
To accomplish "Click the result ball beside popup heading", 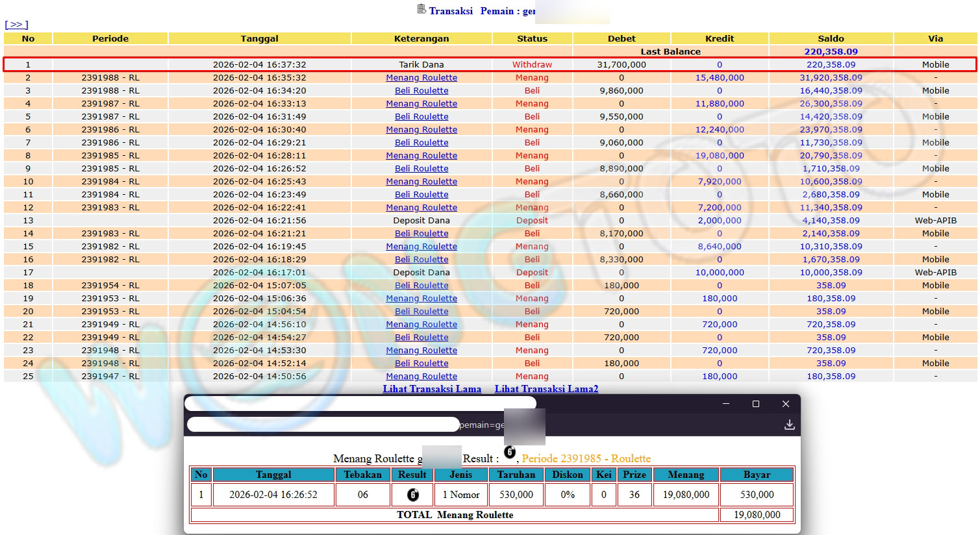I will (x=510, y=453).
